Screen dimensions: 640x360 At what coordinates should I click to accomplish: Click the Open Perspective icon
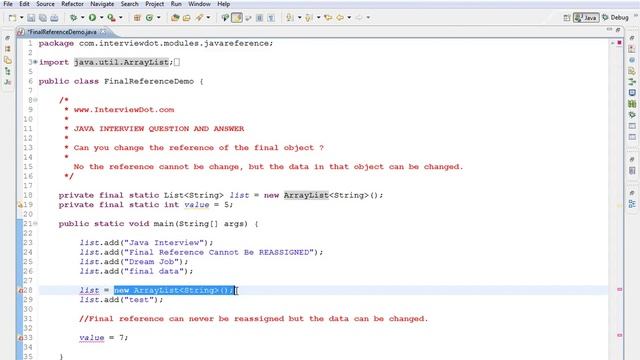[x=567, y=18]
